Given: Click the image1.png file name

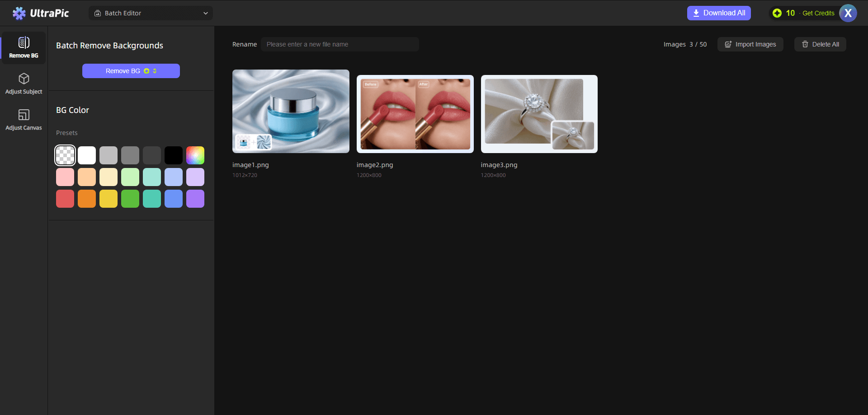Looking at the screenshot, I should [250, 165].
